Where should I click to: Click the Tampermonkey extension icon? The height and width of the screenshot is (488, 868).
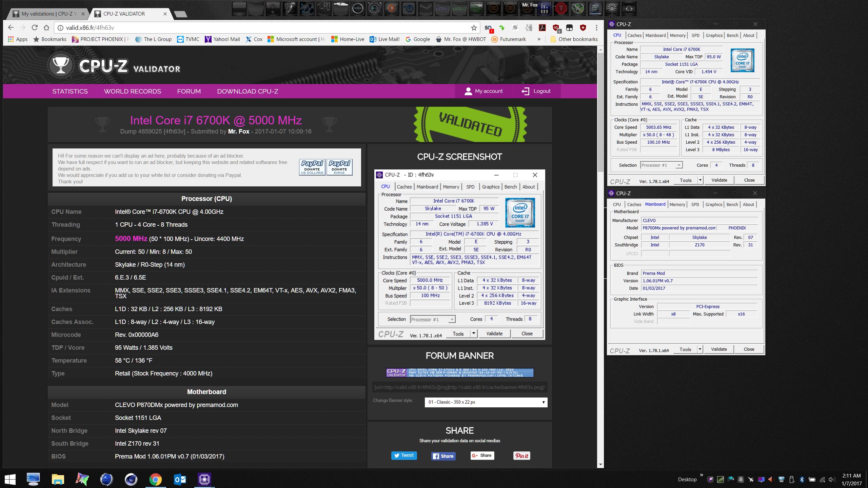(x=569, y=28)
